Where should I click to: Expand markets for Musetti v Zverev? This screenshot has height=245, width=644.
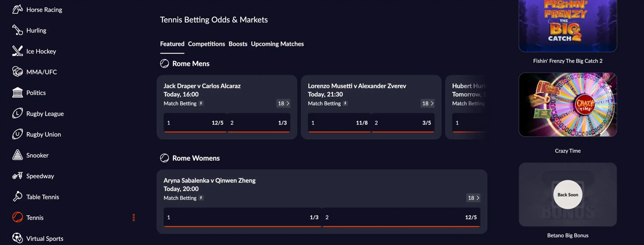[428, 103]
